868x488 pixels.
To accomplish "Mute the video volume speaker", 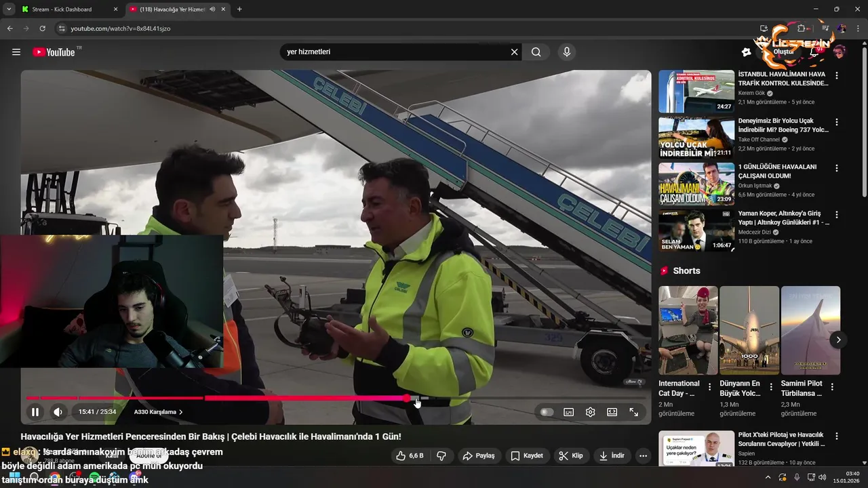I will pos(58,411).
